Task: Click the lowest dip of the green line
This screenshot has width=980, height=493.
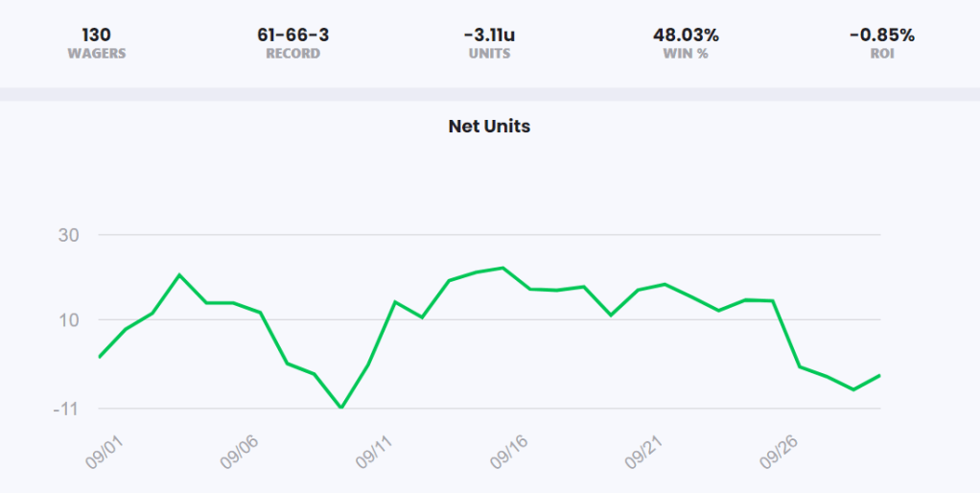Action: pyautogui.click(x=340, y=408)
